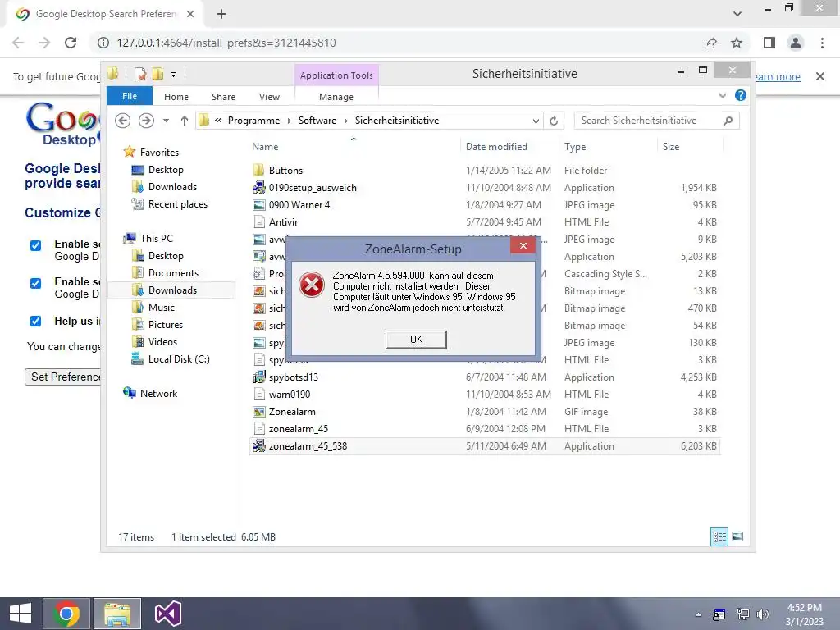The image size is (840, 630).
Task: Bookmark page with Chrome star icon
Action: pos(737,43)
